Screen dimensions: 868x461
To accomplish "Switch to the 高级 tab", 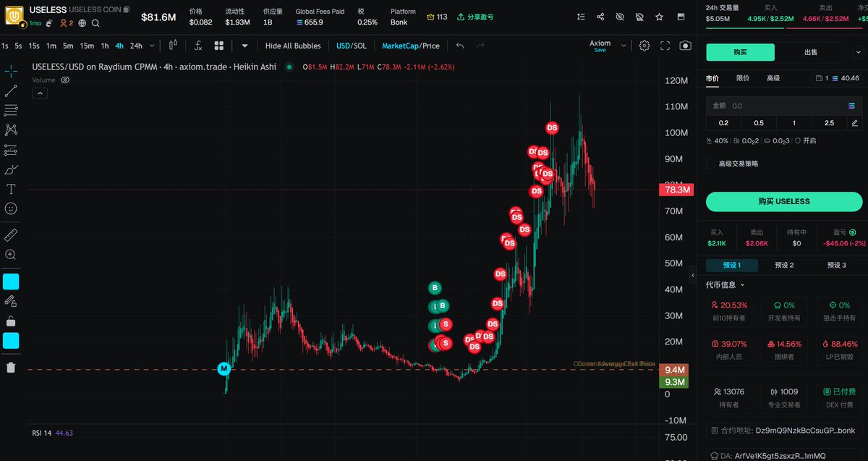I will tap(773, 78).
